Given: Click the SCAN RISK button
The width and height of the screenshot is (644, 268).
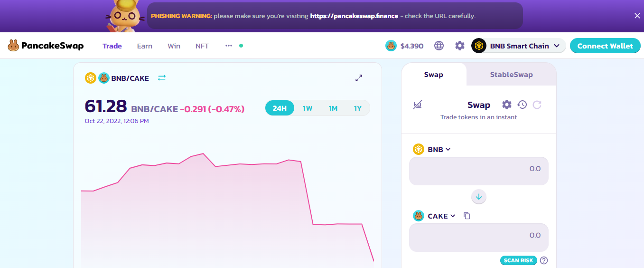Looking at the screenshot, I should (x=519, y=260).
